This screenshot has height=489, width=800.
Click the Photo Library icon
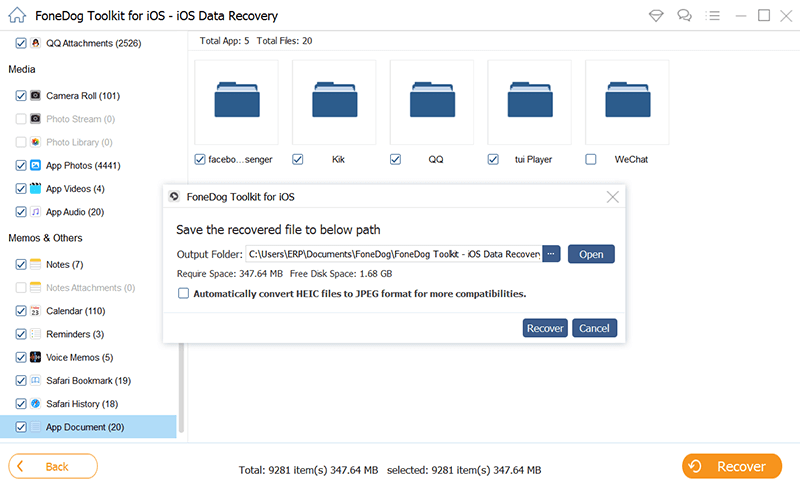pos(35,142)
